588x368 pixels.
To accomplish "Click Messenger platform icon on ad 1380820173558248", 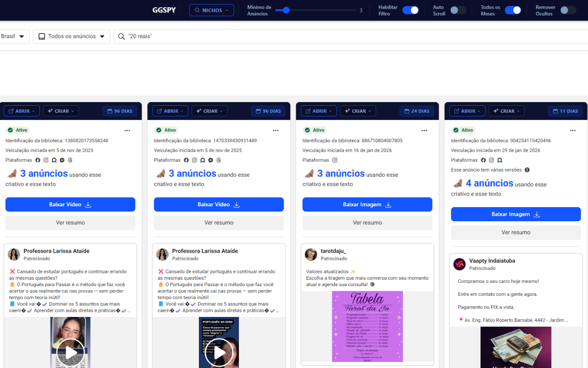I will (62, 160).
